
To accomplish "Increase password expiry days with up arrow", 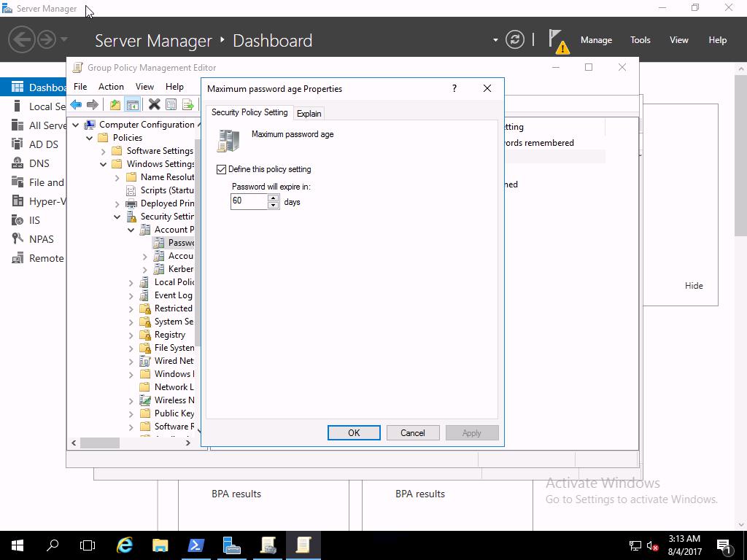I will point(273,198).
